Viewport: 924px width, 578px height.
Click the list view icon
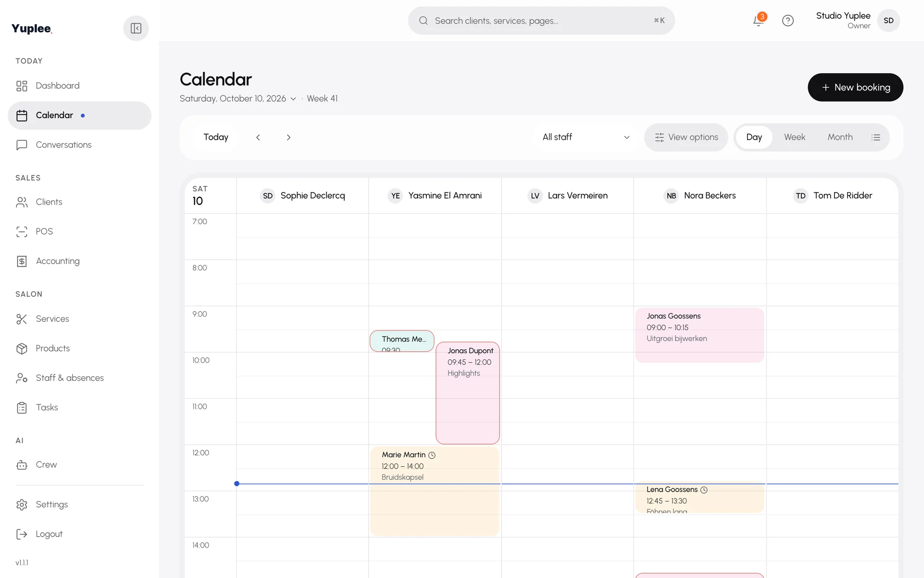876,137
